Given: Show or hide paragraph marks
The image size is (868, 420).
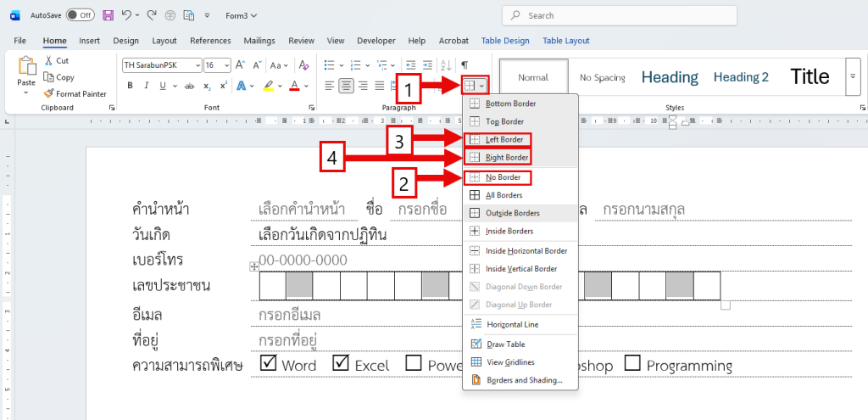Looking at the screenshot, I should pos(465,64).
